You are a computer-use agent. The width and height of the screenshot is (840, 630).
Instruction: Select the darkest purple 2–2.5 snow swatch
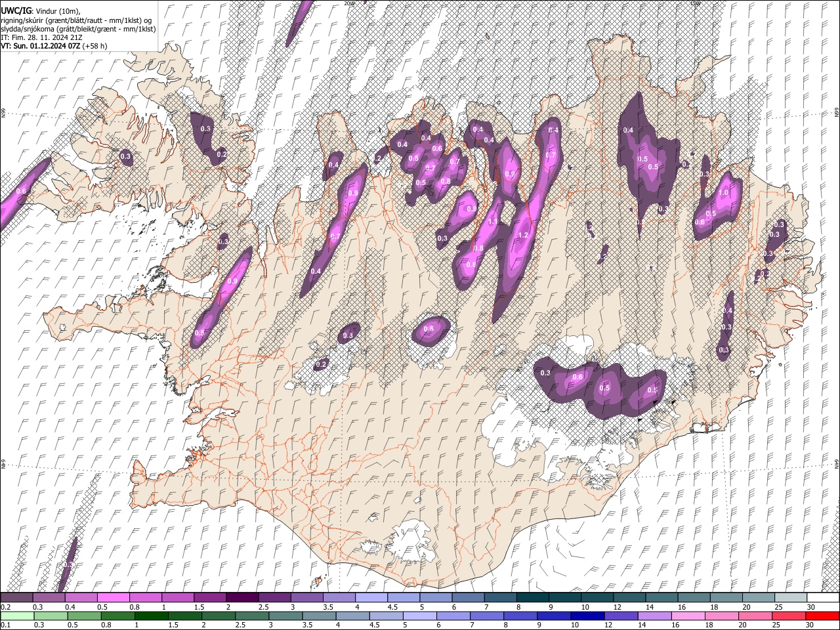click(242, 598)
